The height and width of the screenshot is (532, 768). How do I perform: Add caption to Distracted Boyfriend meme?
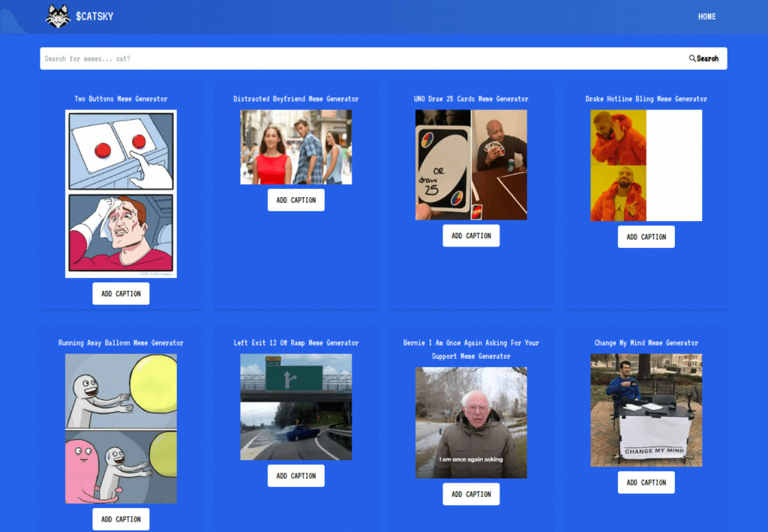pos(295,200)
